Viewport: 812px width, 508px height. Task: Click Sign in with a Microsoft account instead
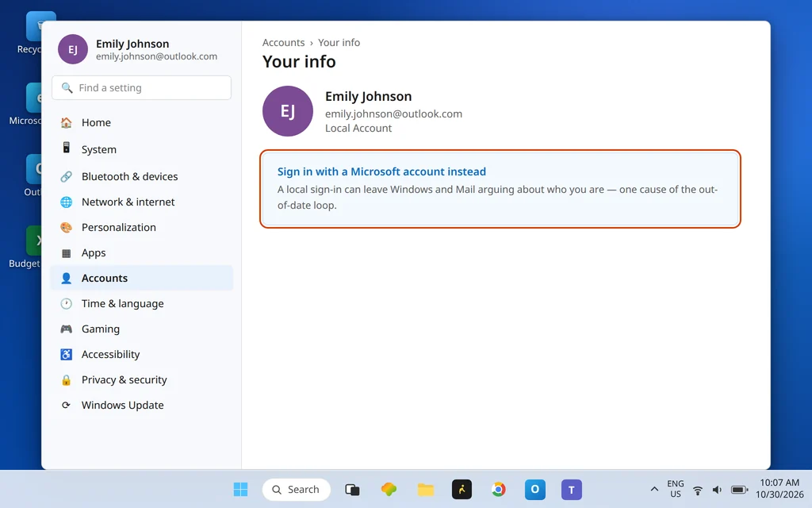pyautogui.click(x=381, y=171)
